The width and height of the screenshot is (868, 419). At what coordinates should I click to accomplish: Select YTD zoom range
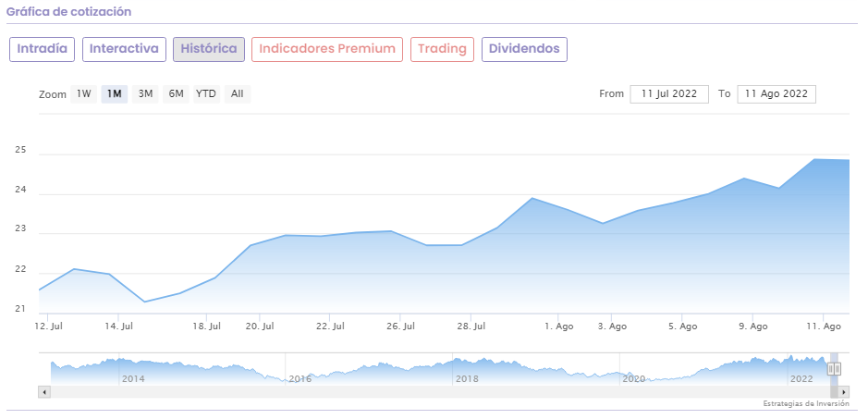tap(206, 94)
